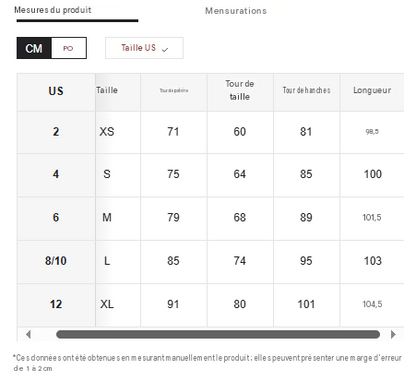Select the US size 12 row
The height and width of the screenshot is (381, 416).
tap(210, 304)
